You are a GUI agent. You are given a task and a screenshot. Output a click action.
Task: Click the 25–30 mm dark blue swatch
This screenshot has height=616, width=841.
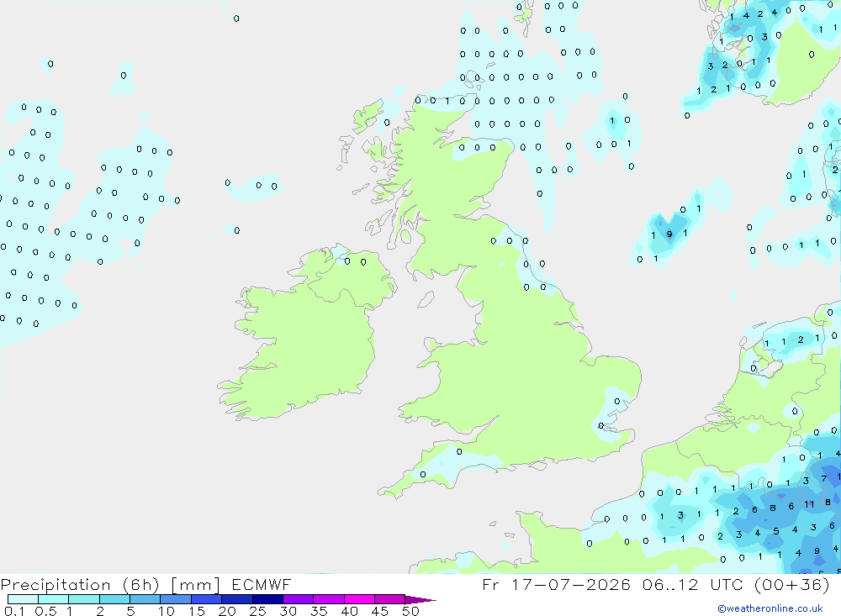[x=267, y=599]
